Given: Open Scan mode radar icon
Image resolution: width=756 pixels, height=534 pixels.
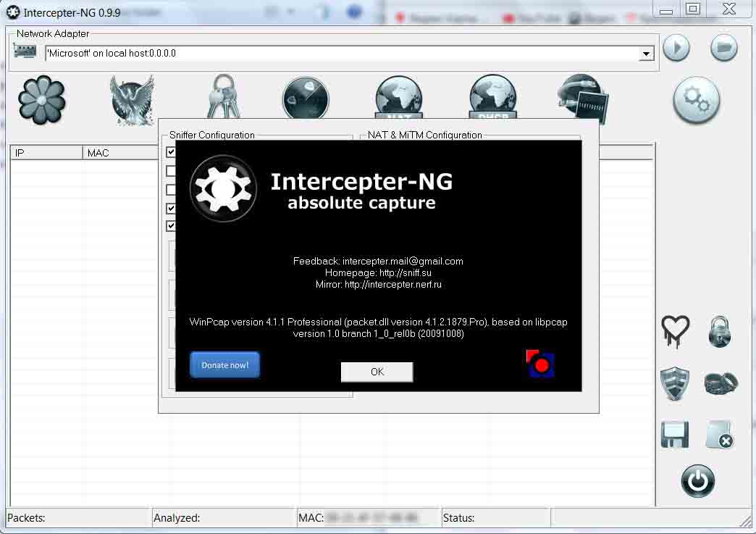Looking at the screenshot, I should (x=305, y=98).
